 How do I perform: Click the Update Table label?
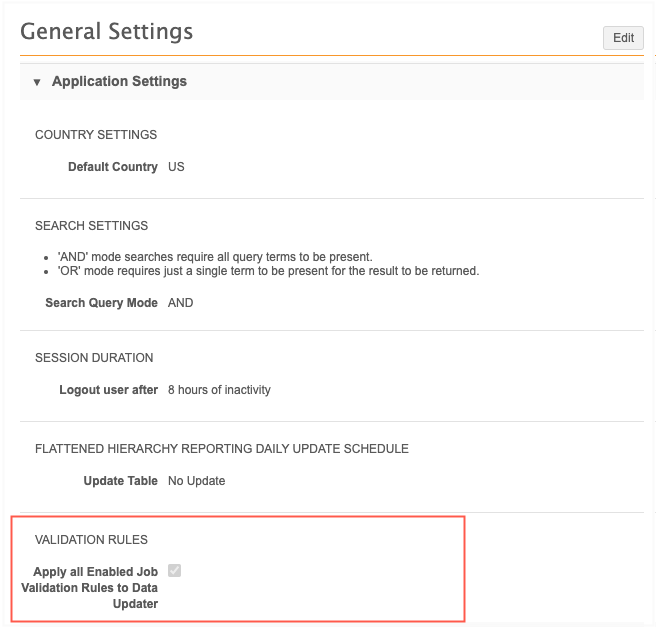120,481
